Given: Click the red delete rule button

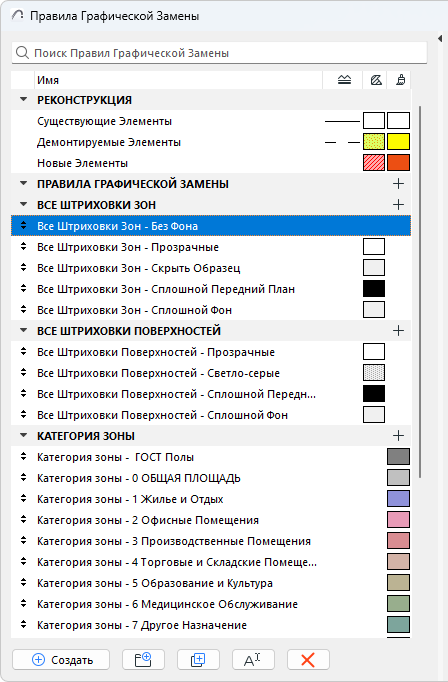Looking at the screenshot, I should pos(308,659).
